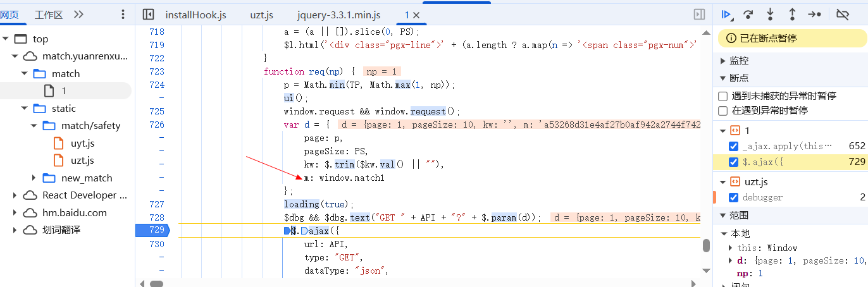Expand this: Window in scope
The image size is (868, 287).
click(x=731, y=248)
